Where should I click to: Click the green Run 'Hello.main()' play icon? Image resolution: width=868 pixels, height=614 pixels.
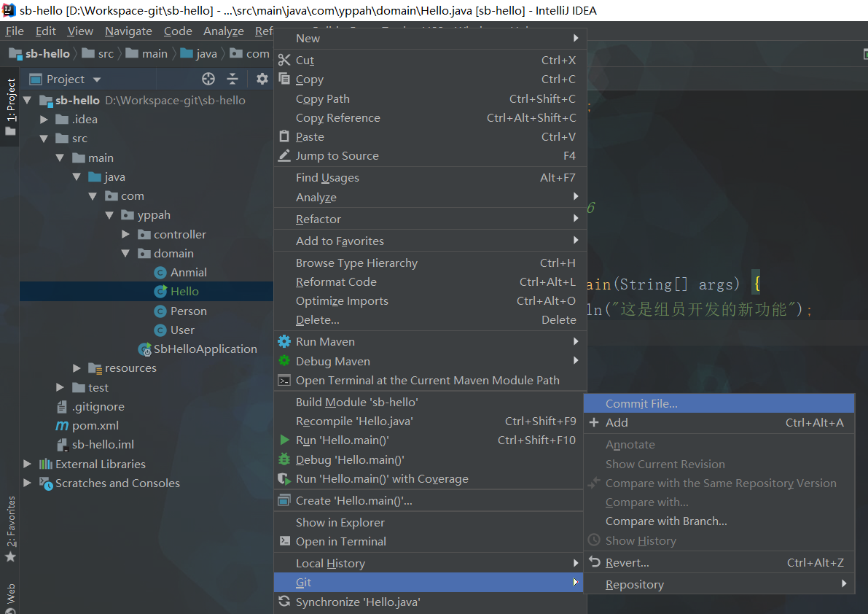(284, 440)
